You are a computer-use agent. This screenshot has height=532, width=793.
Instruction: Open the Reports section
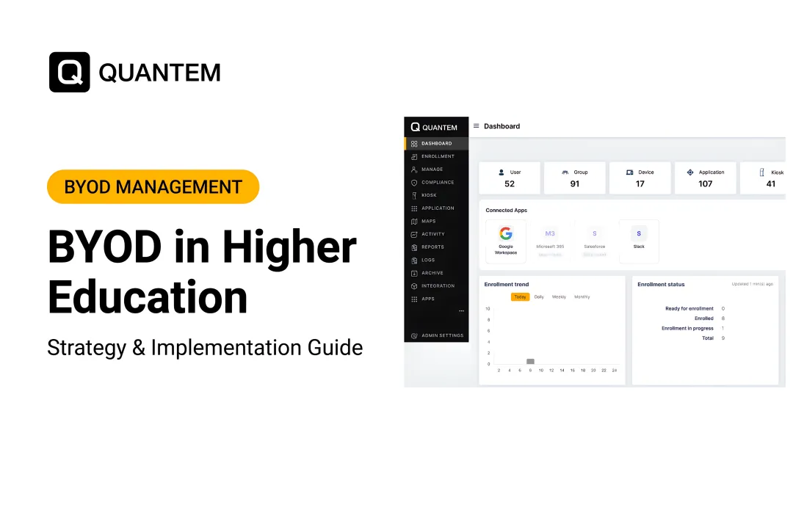click(x=436, y=247)
